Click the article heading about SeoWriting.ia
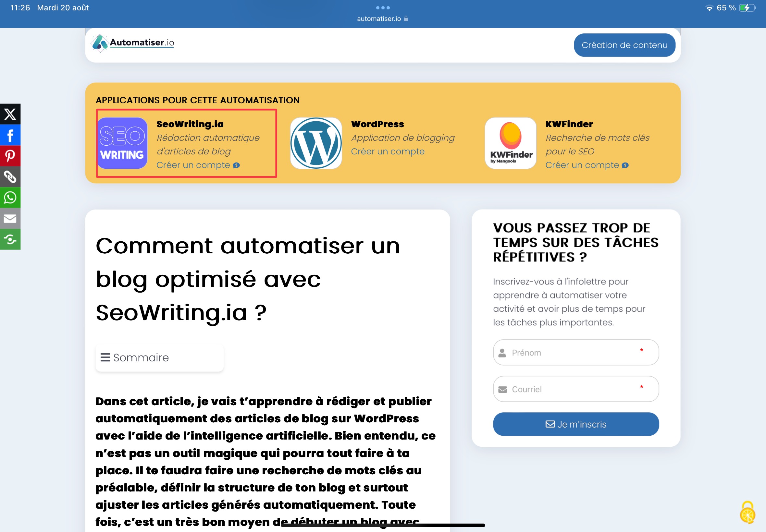This screenshot has width=766, height=532. [247, 279]
